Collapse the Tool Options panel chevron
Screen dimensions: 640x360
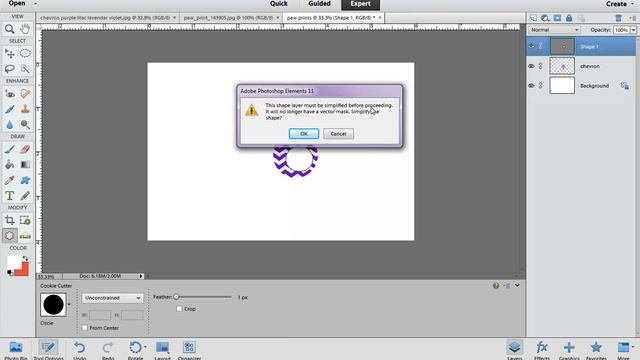coord(517,285)
